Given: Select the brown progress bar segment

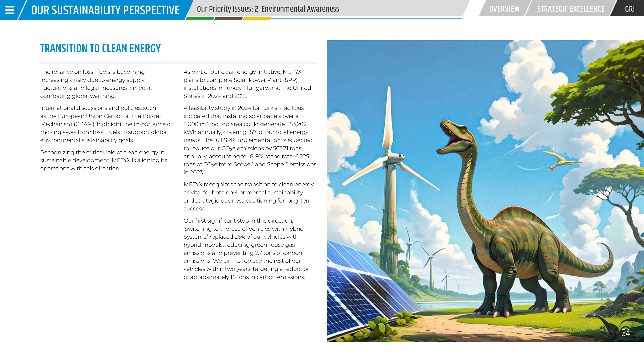Looking at the screenshot, I should (x=228, y=19).
